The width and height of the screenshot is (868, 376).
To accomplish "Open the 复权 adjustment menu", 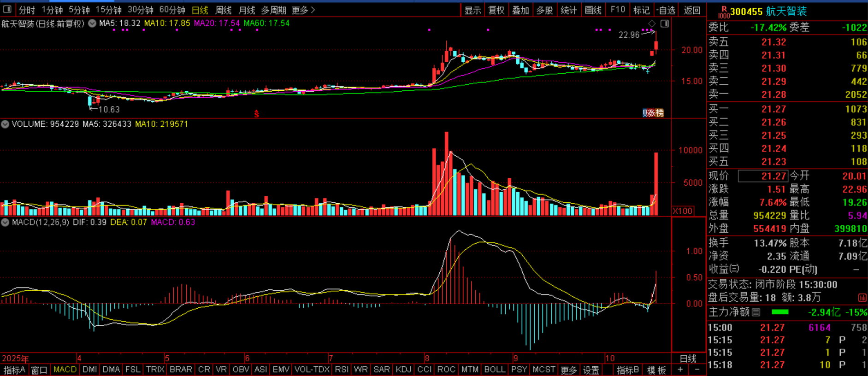I will (x=496, y=10).
